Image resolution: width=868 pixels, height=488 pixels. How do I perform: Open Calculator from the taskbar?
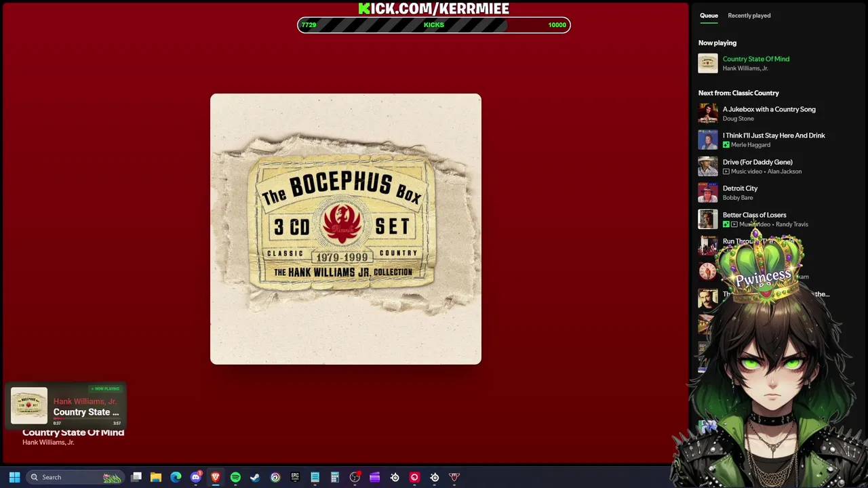334,477
